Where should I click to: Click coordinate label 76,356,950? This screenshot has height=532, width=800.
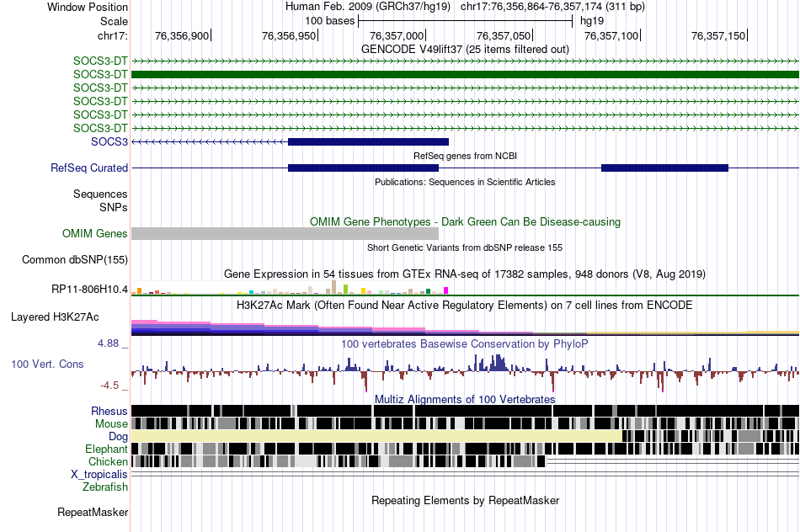coord(289,35)
